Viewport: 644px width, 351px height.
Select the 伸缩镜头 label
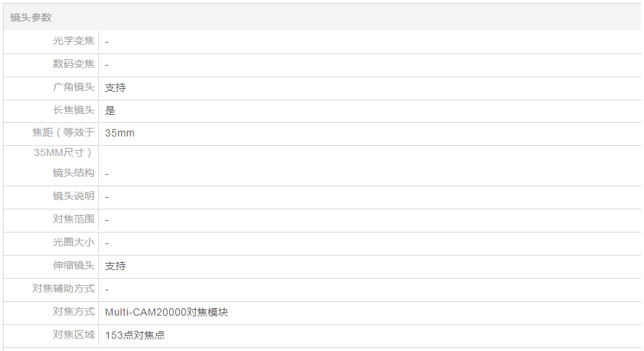tap(73, 266)
